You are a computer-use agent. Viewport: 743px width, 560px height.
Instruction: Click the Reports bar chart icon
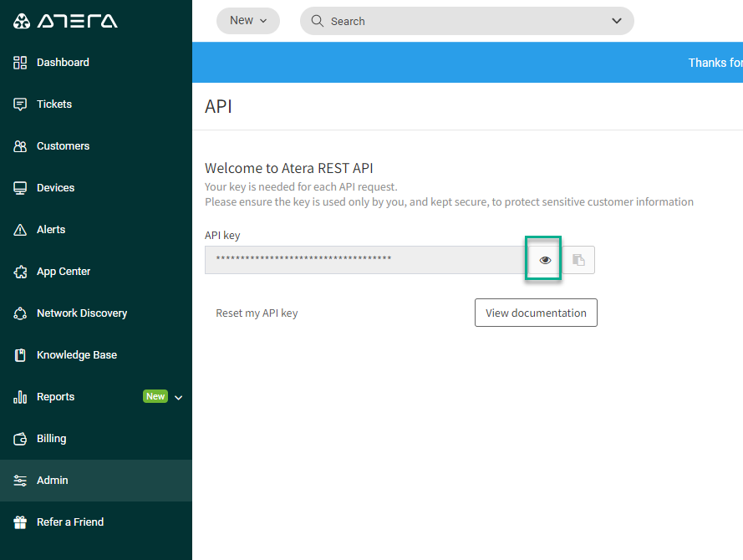pos(20,397)
